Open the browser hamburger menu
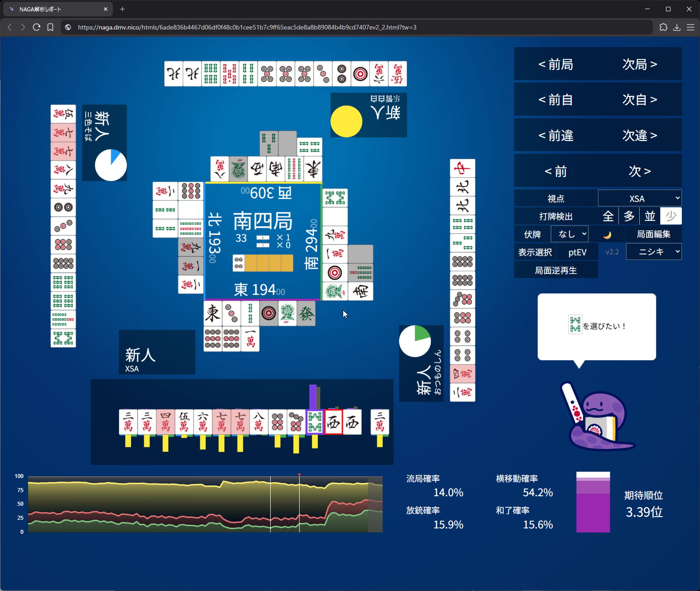 tap(690, 27)
